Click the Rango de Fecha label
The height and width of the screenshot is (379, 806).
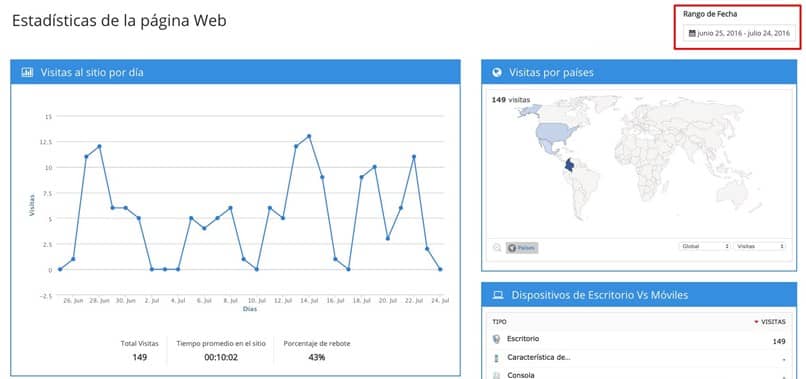pyautogui.click(x=709, y=14)
